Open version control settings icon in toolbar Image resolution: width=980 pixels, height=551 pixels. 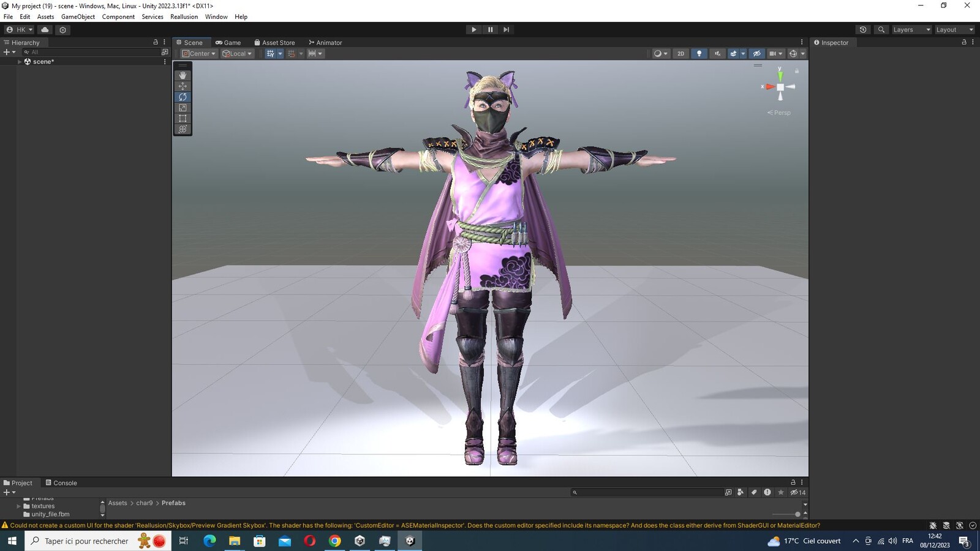pyautogui.click(x=62, y=29)
